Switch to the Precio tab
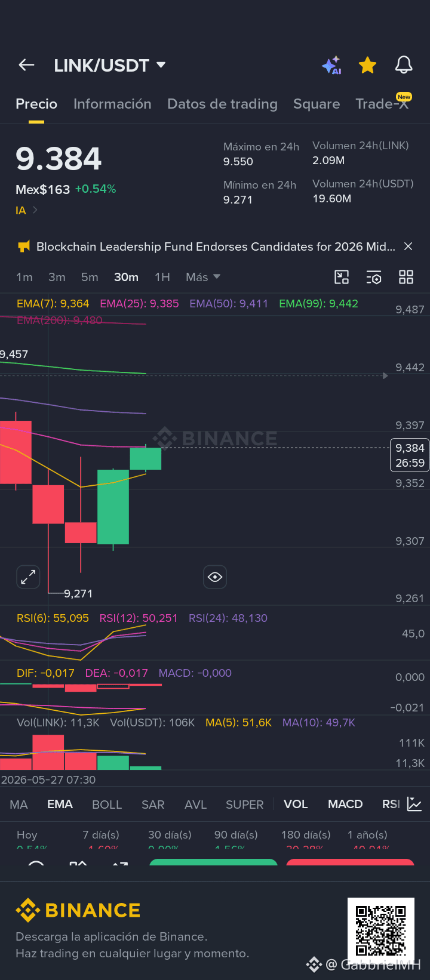Screen dimensions: 430x980 point(36,104)
